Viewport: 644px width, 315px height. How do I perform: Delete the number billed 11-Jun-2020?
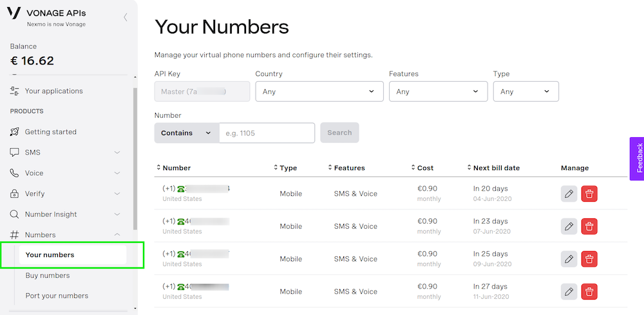click(x=589, y=292)
